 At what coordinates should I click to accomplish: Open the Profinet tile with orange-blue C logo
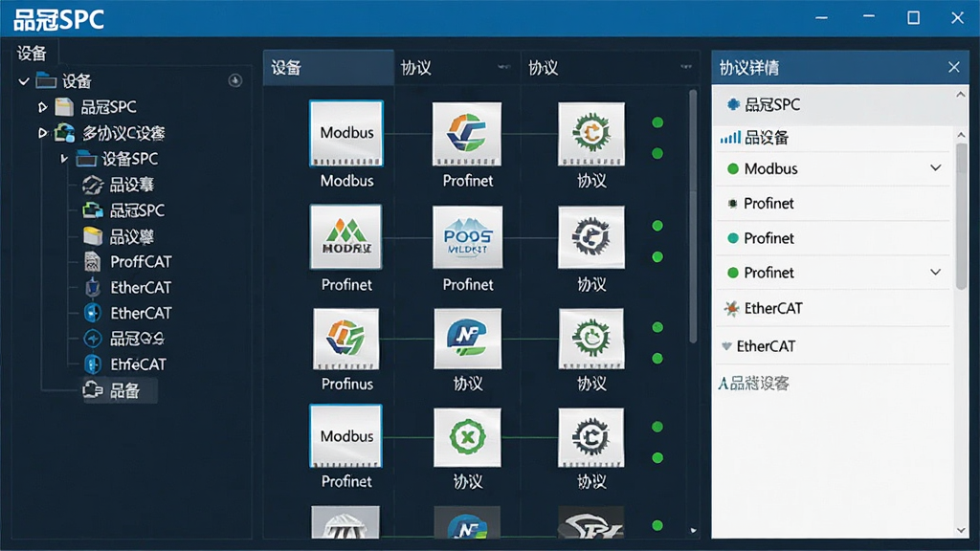click(467, 134)
